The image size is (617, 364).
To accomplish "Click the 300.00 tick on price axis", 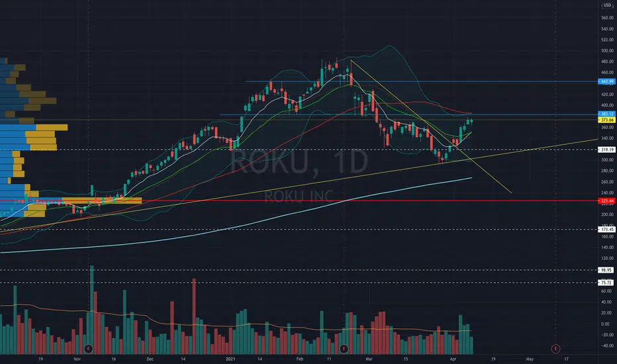I will (607, 159).
